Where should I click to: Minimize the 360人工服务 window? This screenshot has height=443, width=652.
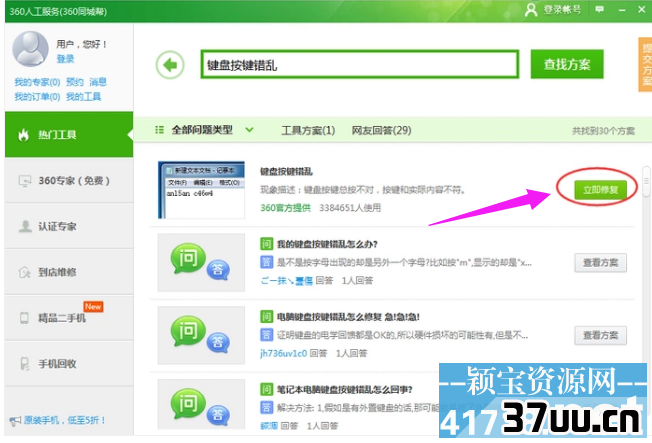622,10
